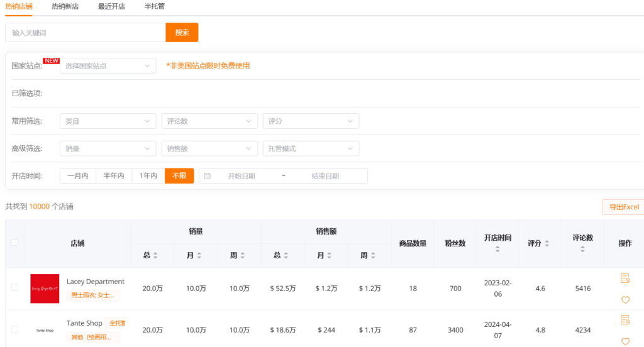Switch to the 热销店铺 tab
The height and width of the screenshot is (347, 644).
point(18,6)
